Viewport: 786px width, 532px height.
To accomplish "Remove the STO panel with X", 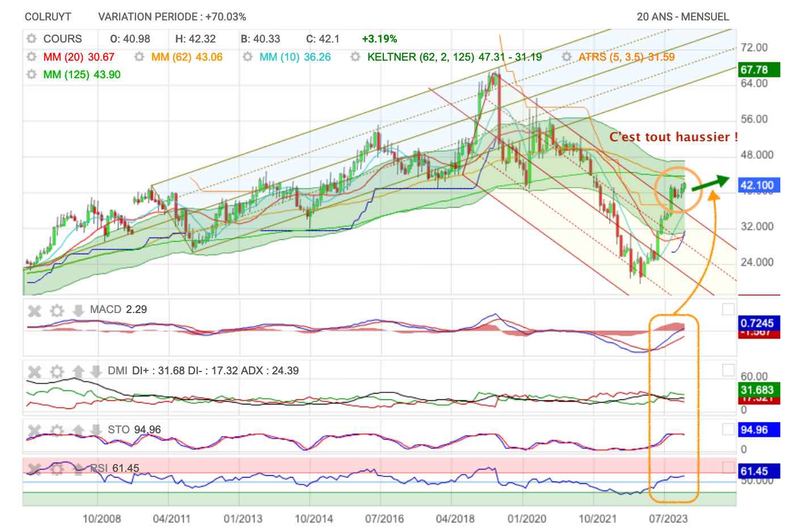I will [x=35, y=431].
